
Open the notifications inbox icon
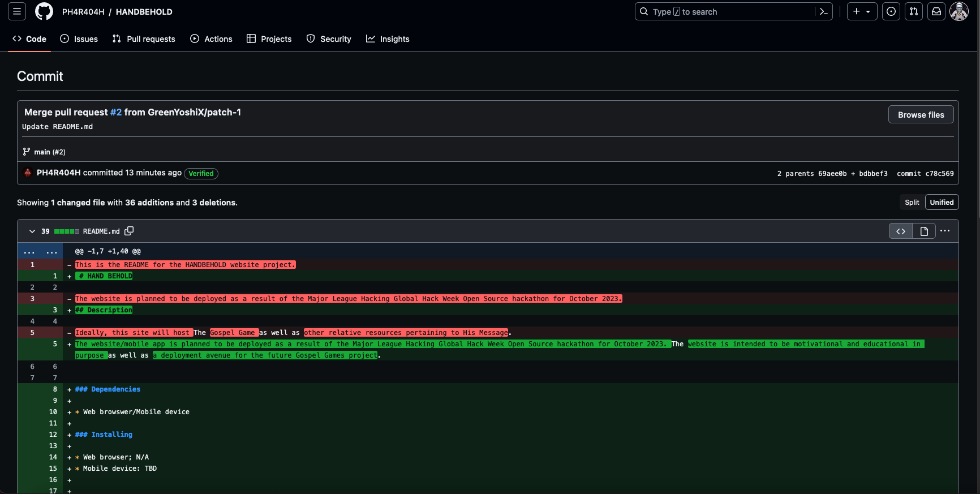click(936, 11)
